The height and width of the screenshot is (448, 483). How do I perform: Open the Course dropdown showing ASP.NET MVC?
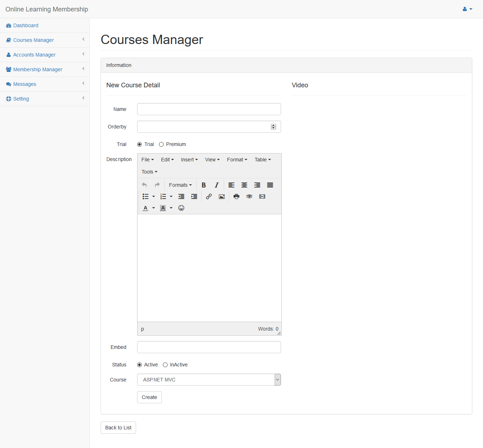click(209, 380)
